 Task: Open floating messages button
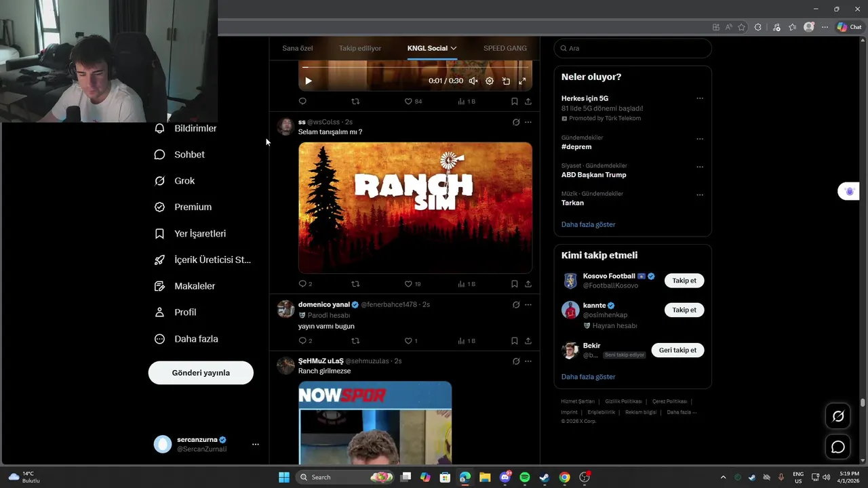tap(838, 447)
